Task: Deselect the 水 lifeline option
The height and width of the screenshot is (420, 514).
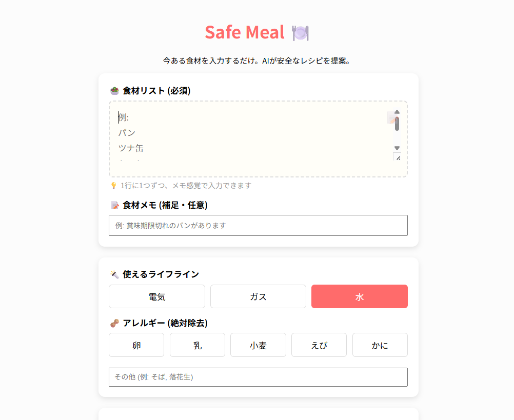Action: pos(359,296)
